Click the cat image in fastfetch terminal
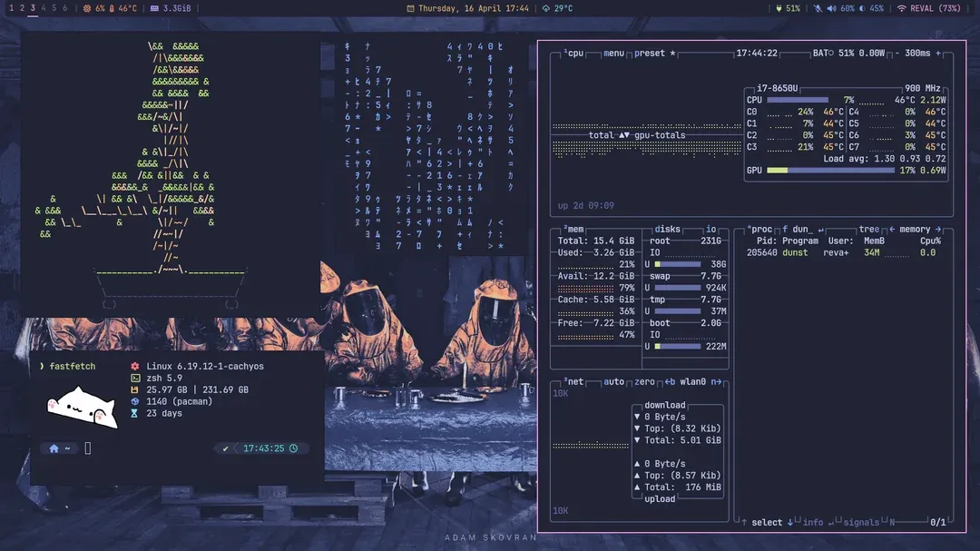This screenshot has height=551, width=980. pyautogui.click(x=82, y=408)
